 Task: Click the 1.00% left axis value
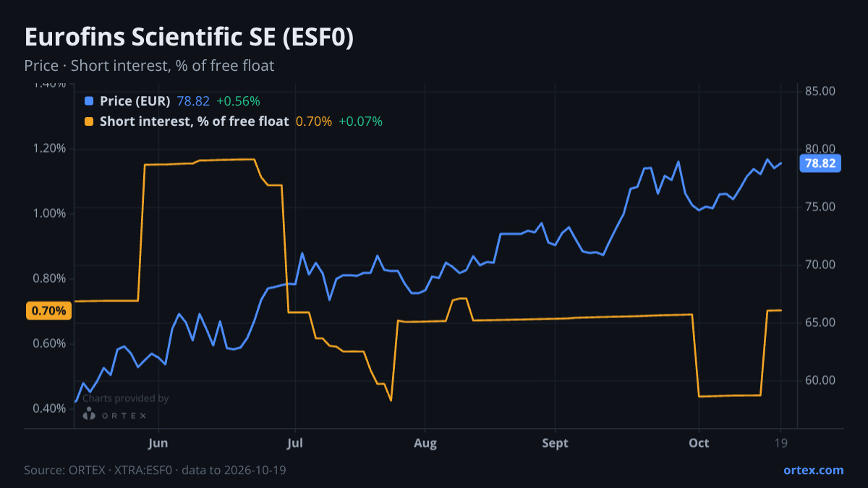click(50, 214)
